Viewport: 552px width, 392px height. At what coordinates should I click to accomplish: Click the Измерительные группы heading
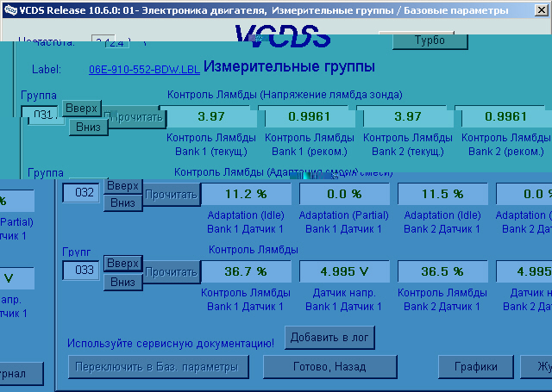coord(289,66)
